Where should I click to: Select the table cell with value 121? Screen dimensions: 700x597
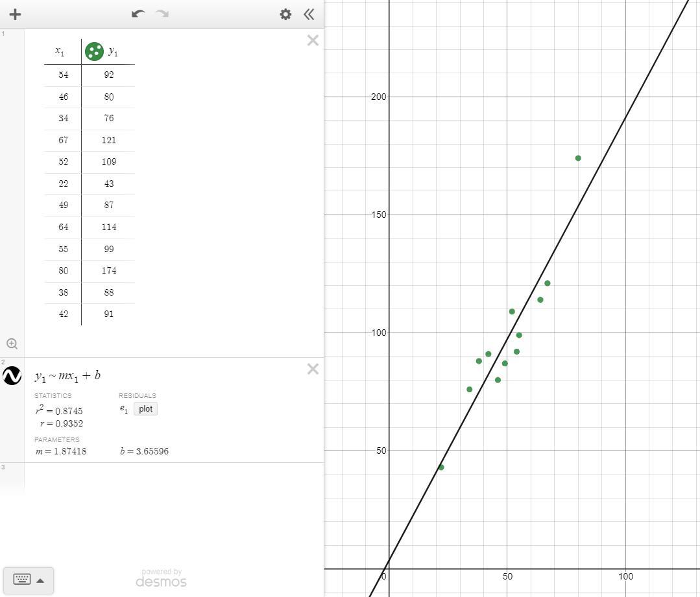(108, 140)
